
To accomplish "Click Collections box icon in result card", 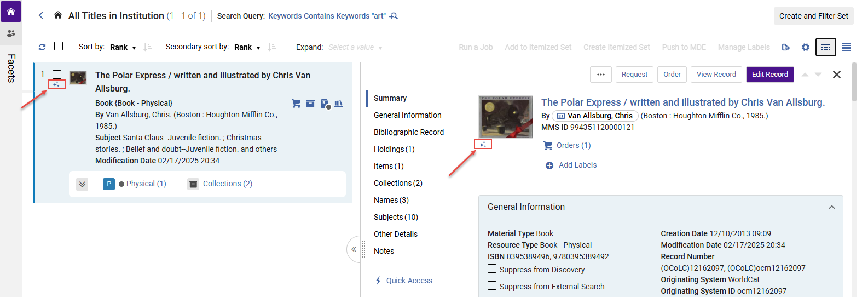I will point(193,184).
